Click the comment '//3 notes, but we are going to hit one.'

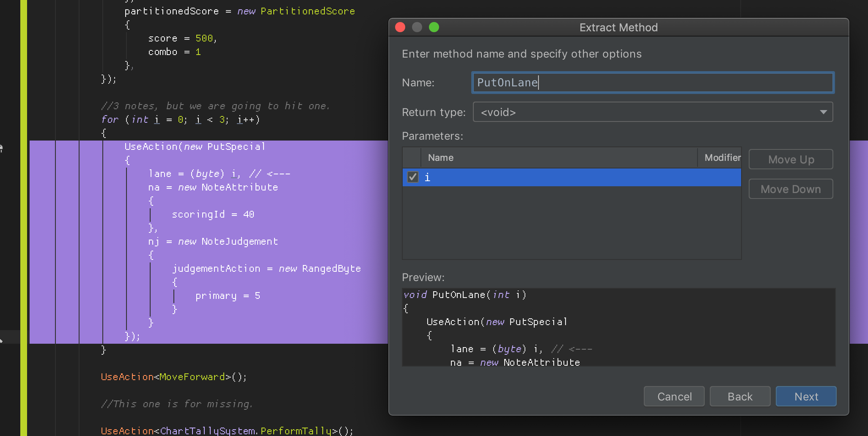click(215, 106)
